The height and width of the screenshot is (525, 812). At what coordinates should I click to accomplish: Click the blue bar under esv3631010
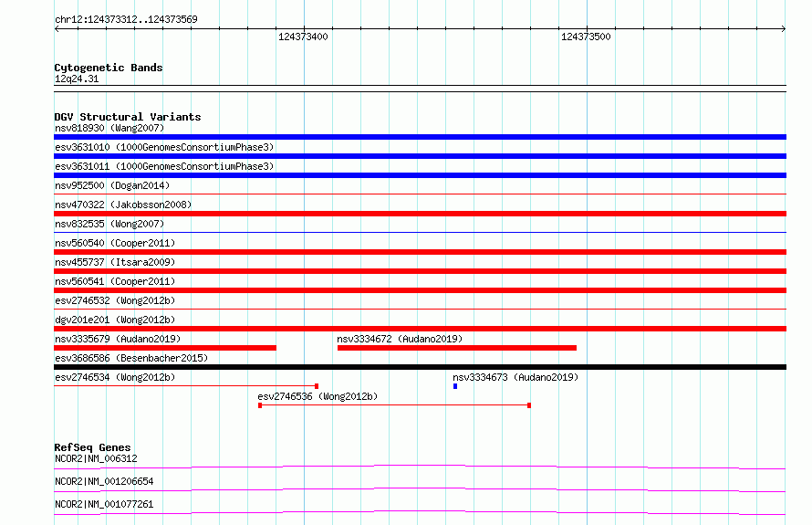click(x=420, y=156)
